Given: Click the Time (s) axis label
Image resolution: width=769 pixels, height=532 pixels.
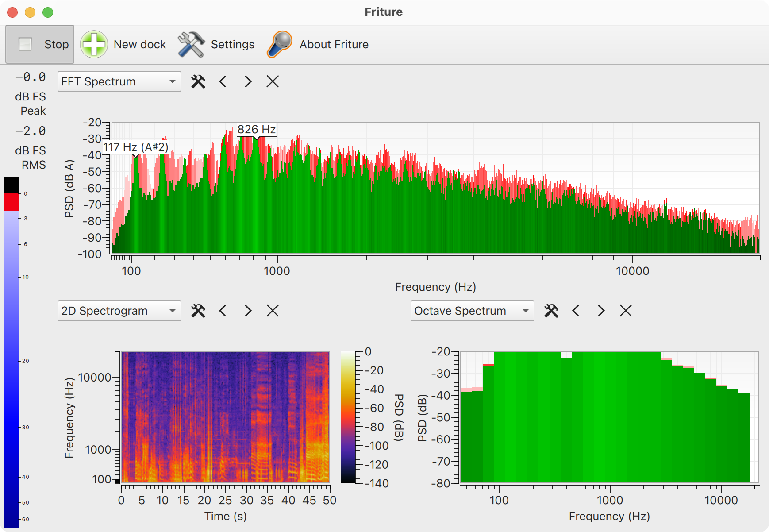Looking at the screenshot, I should coord(226,516).
